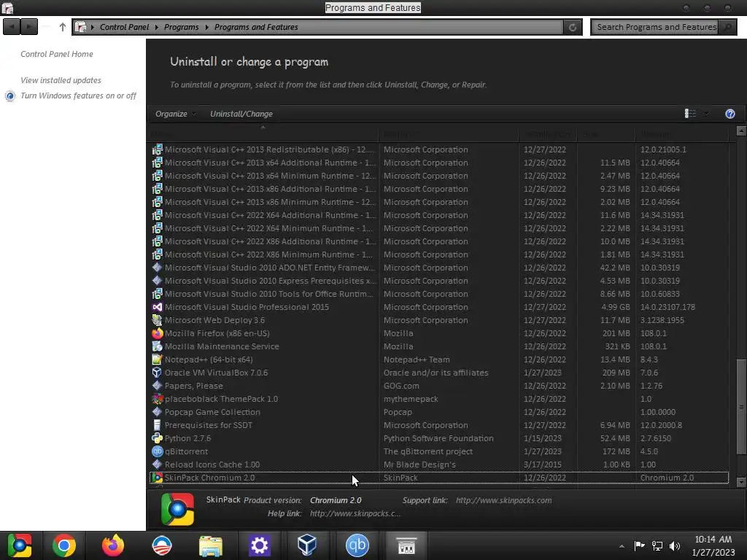Open File Explorer from taskbar
Image resolution: width=747 pixels, height=560 pixels.
coord(211,545)
